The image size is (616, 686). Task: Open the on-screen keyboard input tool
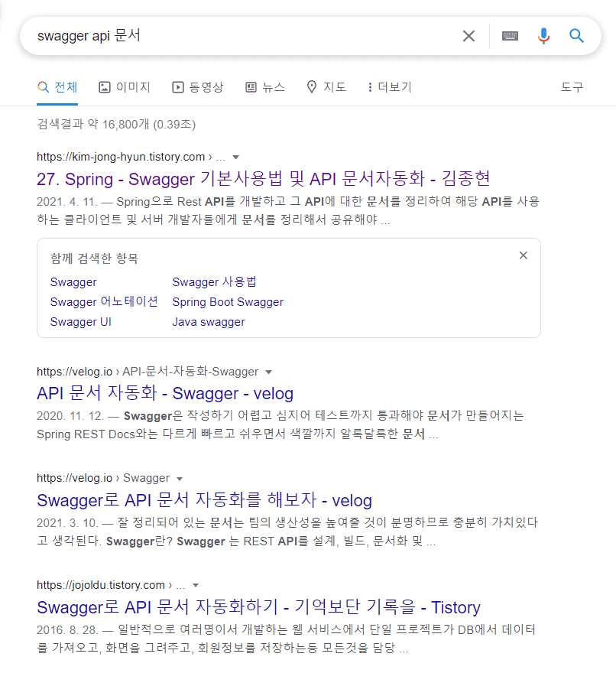coord(510,36)
